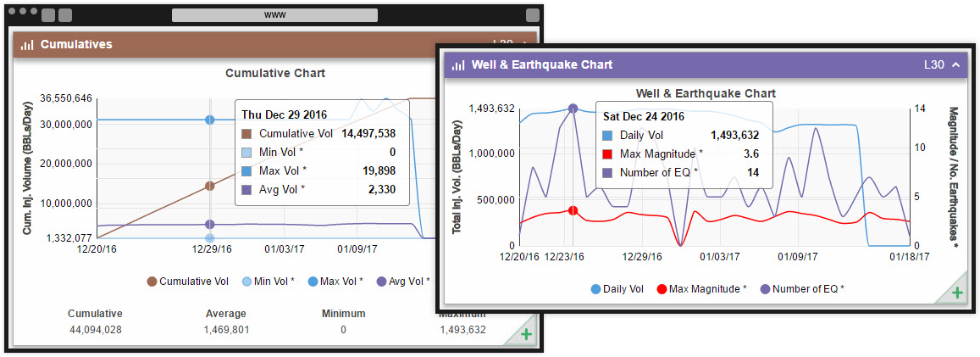Image resolution: width=980 pixels, height=357 pixels.
Task: Collapse the Well & Earthquake Chart panel
Action: click(955, 65)
